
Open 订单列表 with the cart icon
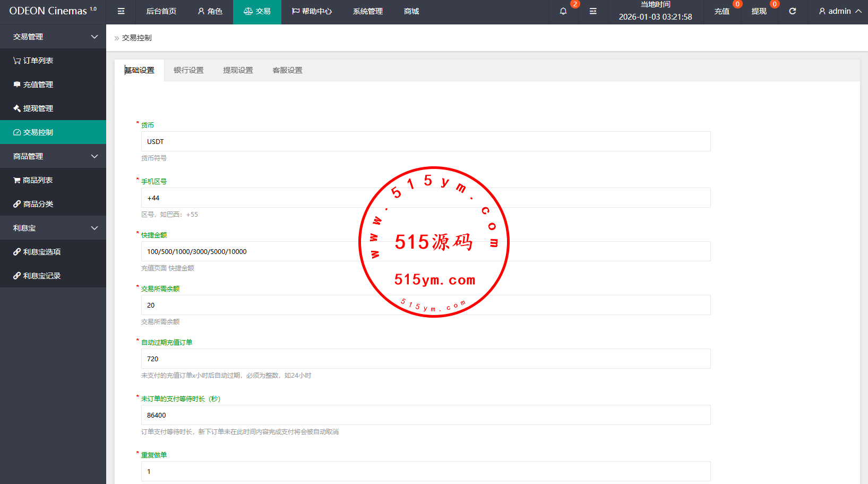pyautogui.click(x=33, y=61)
